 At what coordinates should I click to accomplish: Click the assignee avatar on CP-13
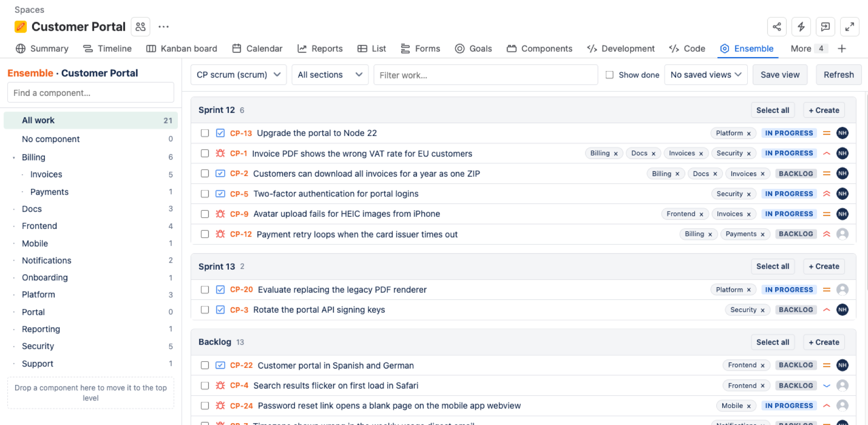[843, 133]
